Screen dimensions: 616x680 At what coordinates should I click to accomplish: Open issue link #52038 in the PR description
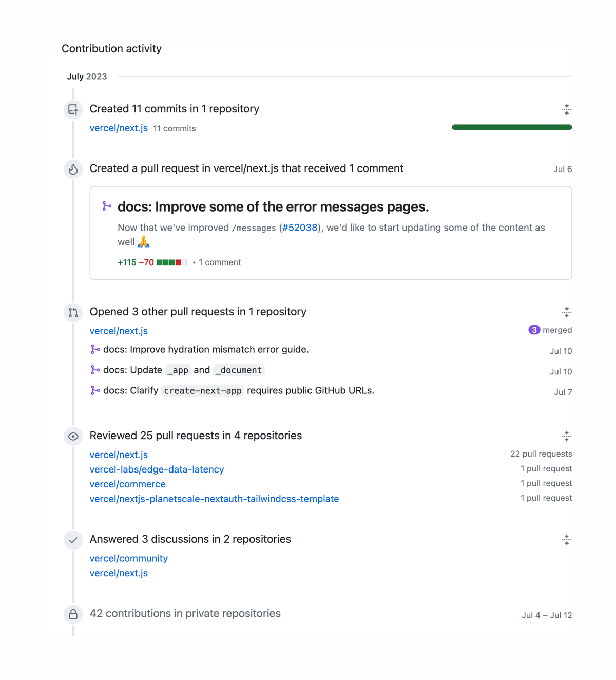[300, 228]
